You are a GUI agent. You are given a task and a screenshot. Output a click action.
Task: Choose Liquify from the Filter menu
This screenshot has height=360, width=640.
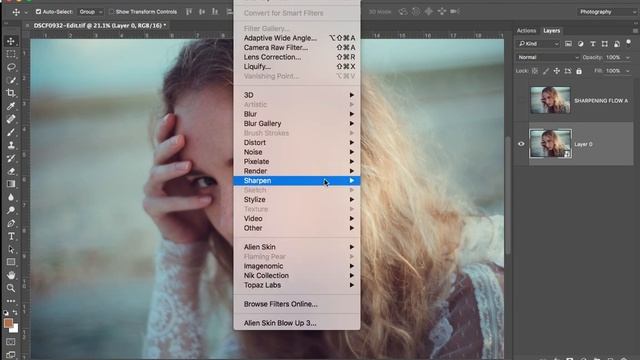[297, 67]
